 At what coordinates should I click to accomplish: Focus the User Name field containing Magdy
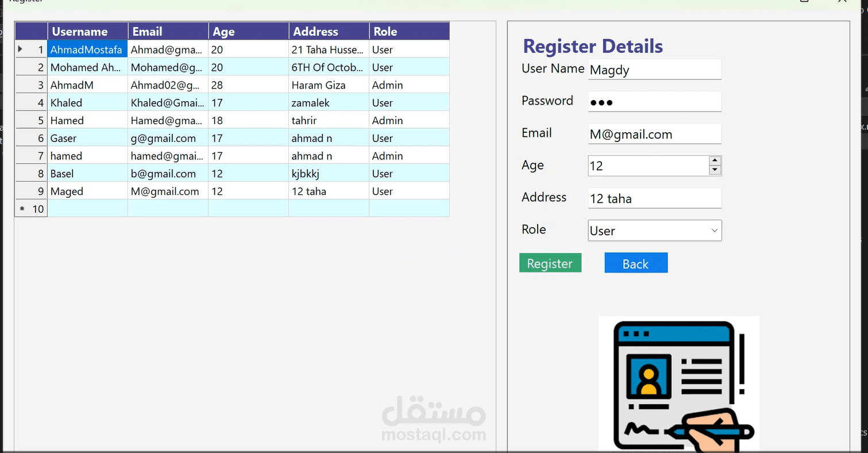pos(655,70)
